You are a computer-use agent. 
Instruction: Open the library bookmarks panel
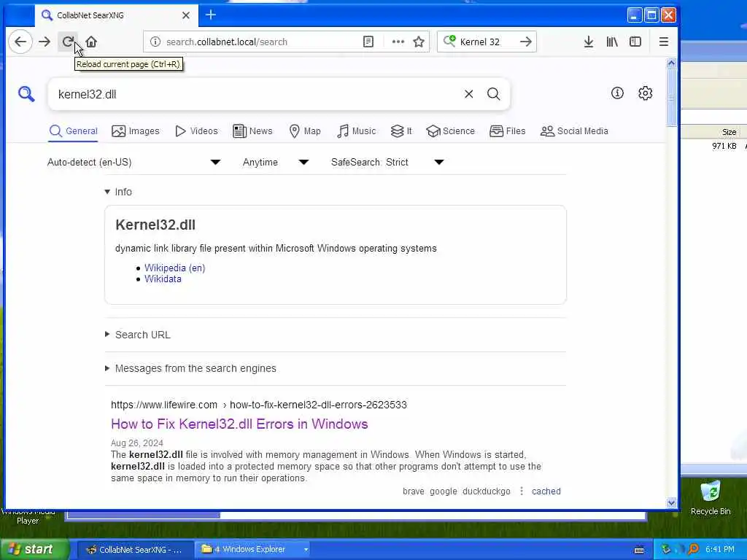pos(612,42)
